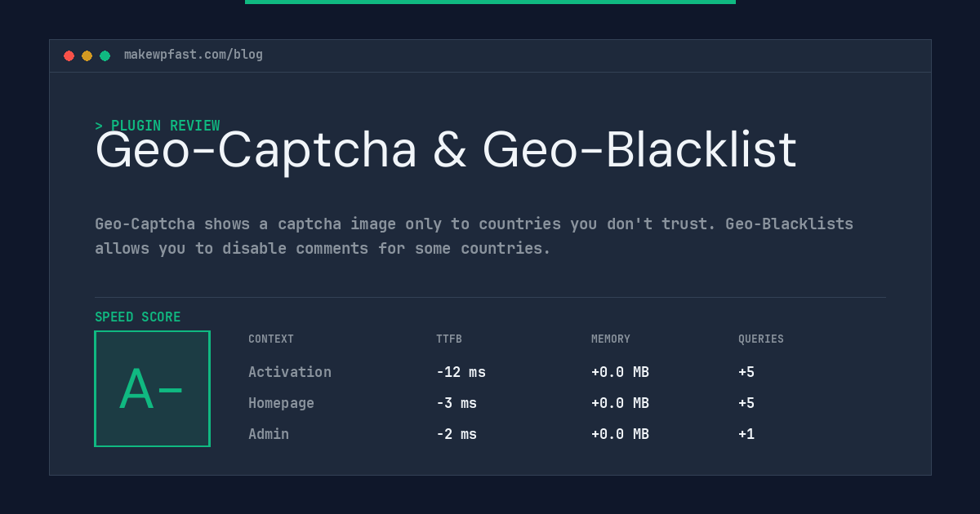Click the TTFB column header

(449, 339)
